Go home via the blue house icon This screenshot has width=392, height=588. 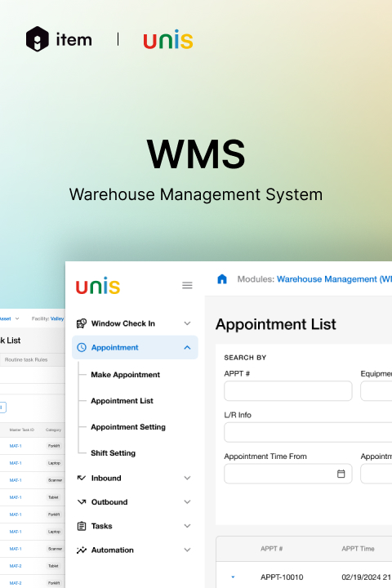[x=222, y=279]
